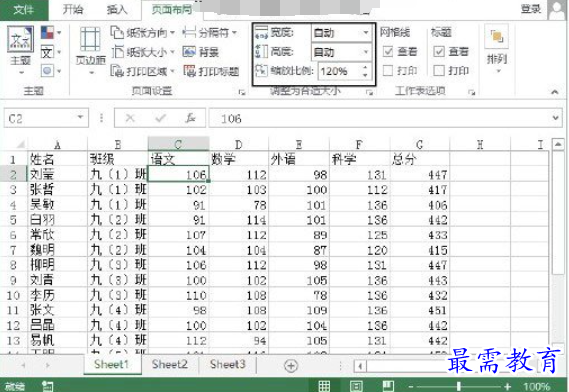Open Page Setup dialog launcher
The image size is (569, 392).
242,93
